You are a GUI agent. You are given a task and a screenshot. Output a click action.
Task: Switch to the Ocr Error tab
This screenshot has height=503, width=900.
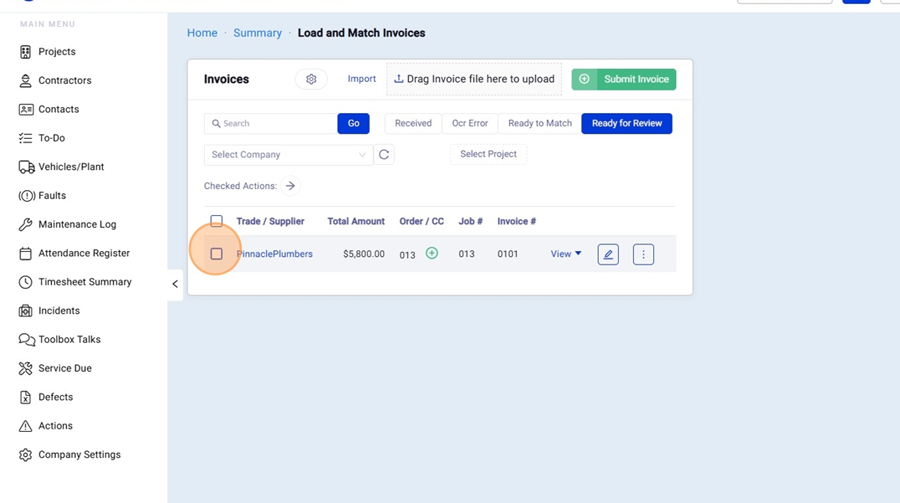click(x=470, y=123)
